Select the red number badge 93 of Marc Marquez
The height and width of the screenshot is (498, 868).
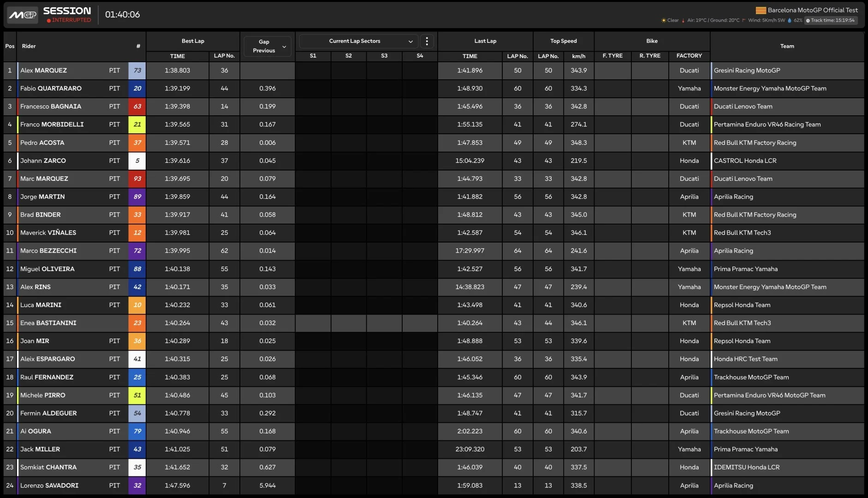137,178
